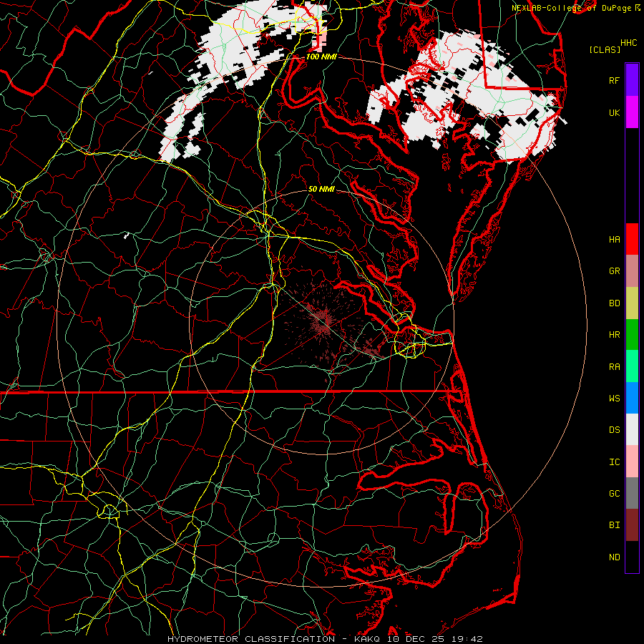Image resolution: width=644 pixels, height=644 pixels.
Task: Click the 10 DEC 25 date text
Action: (415, 639)
